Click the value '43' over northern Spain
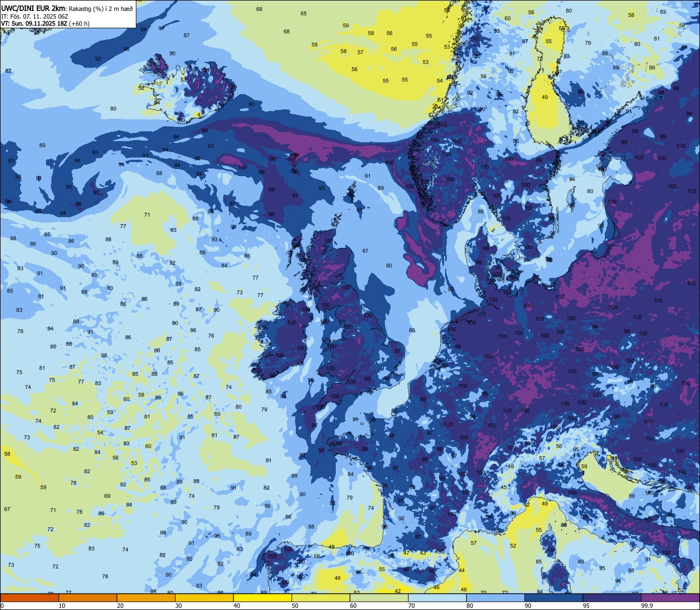The width and height of the screenshot is (700, 610). coord(423,553)
